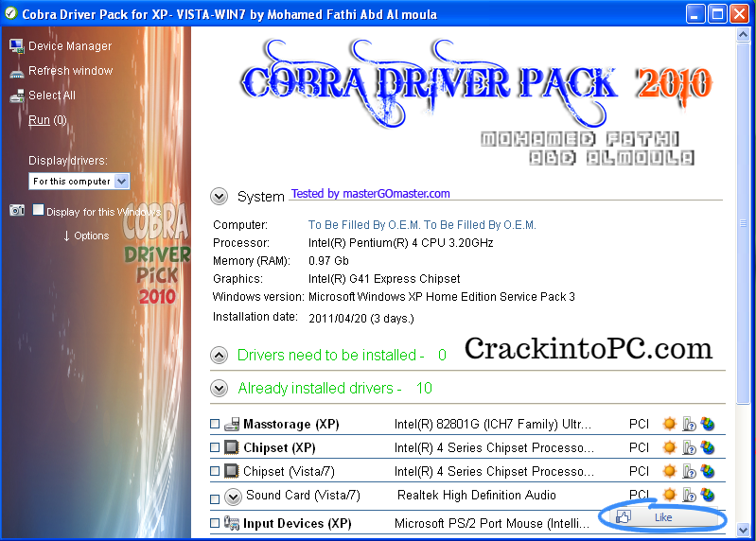Viewport: 756px width, 541px height.
Task: Click the vertical scrollbar thumb
Action: 743,223
